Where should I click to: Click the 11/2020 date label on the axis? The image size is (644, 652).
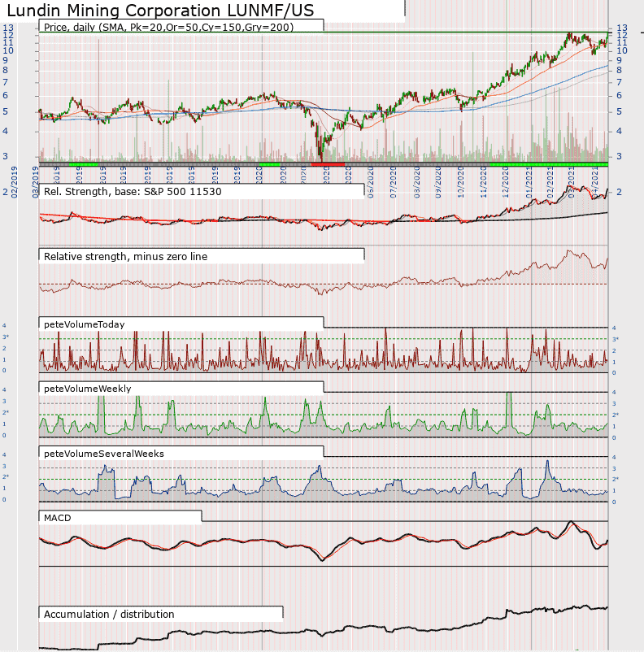click(x=484, y=182)
